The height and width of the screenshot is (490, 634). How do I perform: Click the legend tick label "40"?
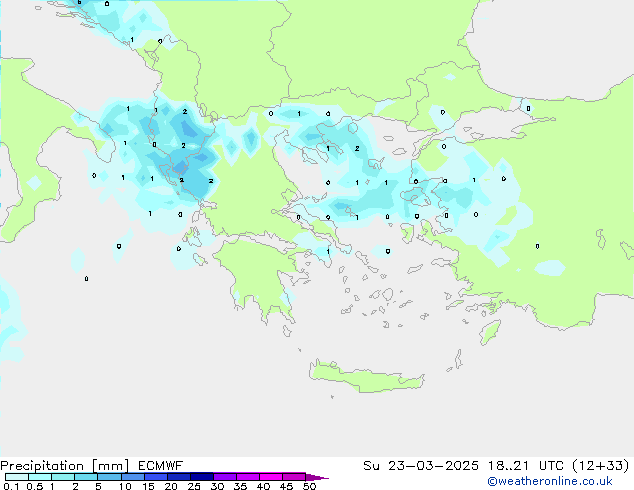[x=263, y=486]
